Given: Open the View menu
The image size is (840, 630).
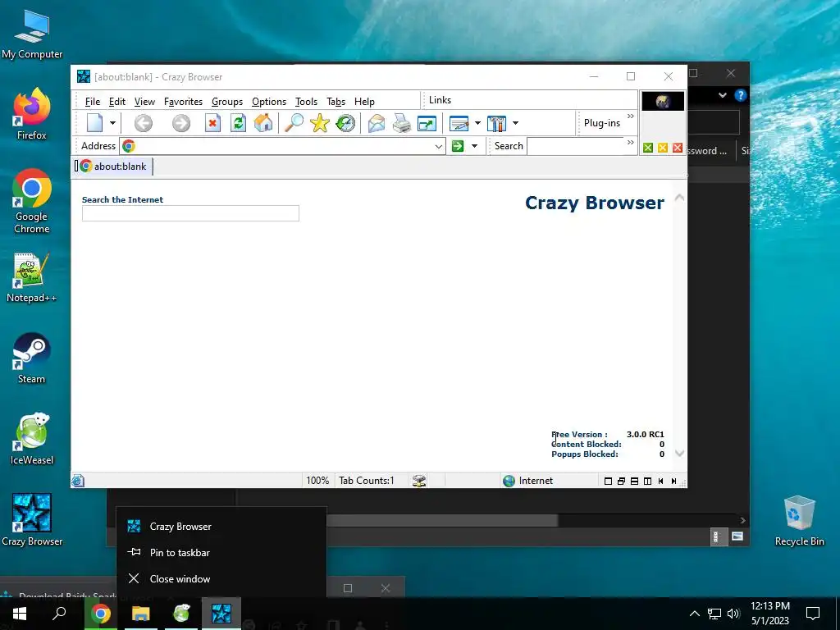Looking at the screenshot, I should coord(144,101).
